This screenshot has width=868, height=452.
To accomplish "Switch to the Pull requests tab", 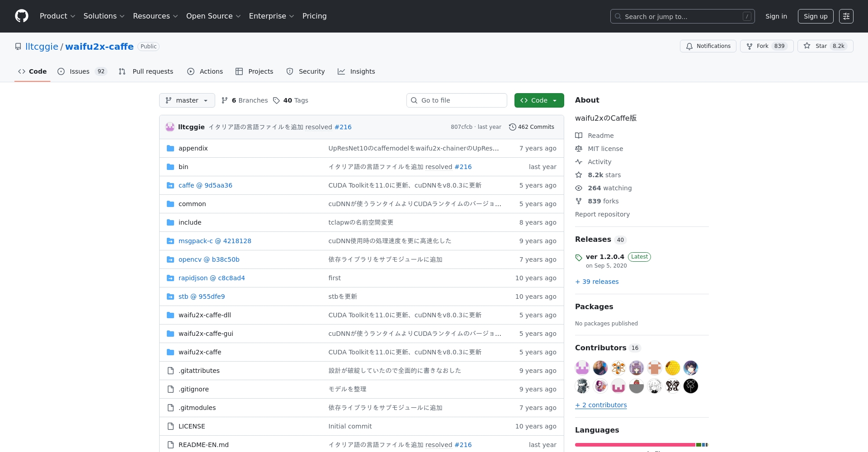I will (146, 71).
